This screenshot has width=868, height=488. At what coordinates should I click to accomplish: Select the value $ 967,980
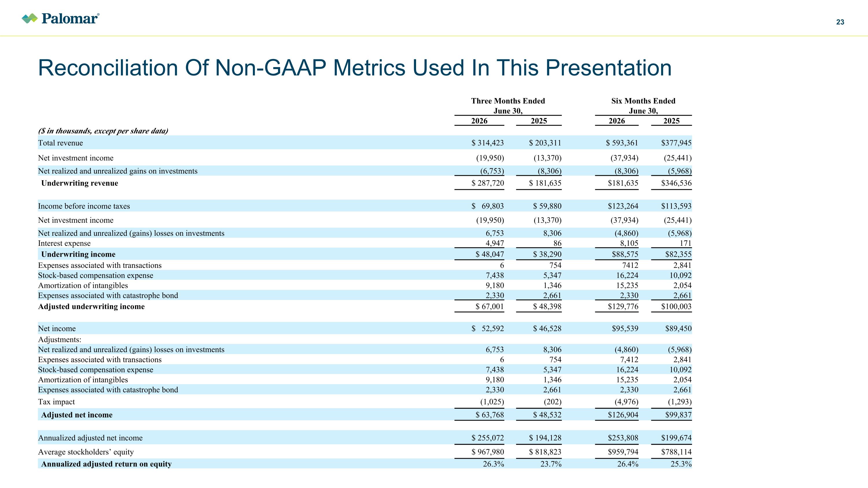click(488, 452)
